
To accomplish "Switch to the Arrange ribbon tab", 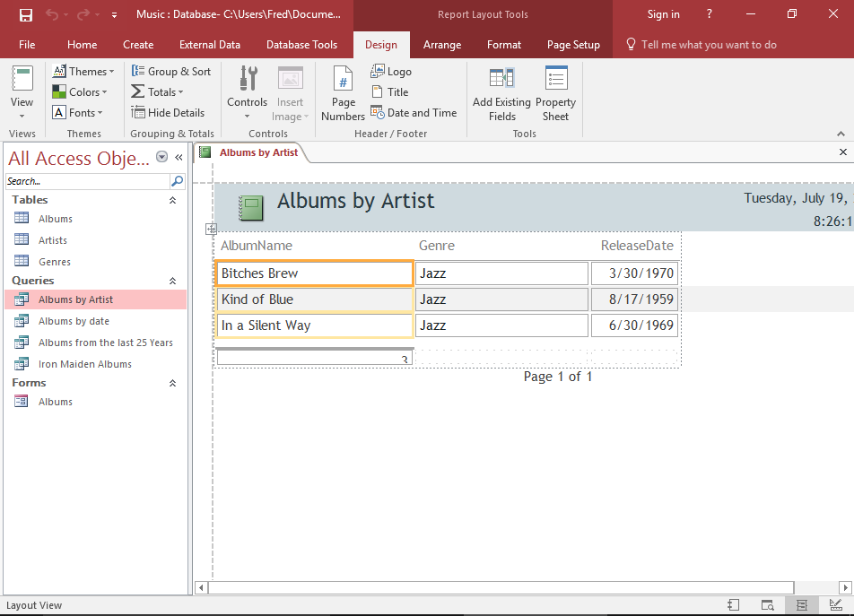I will point(442,44).
